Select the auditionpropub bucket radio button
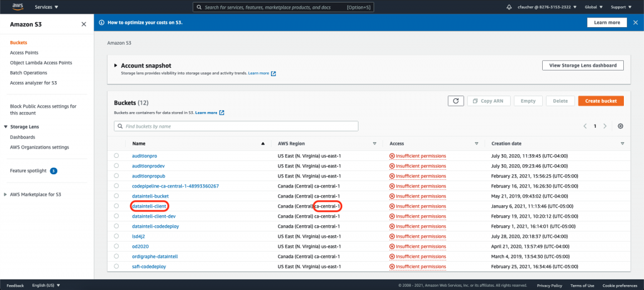644x290 pixels. coord(116,176)
